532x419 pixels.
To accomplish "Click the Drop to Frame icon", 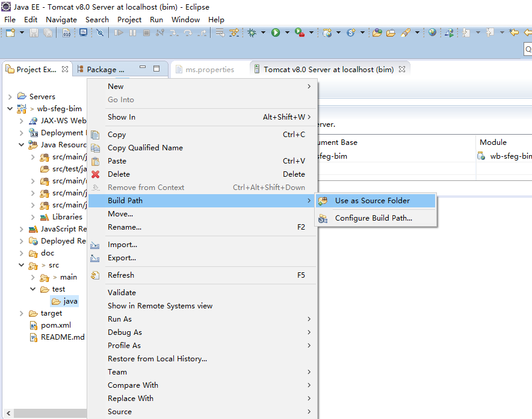I will tap(220, 32).
